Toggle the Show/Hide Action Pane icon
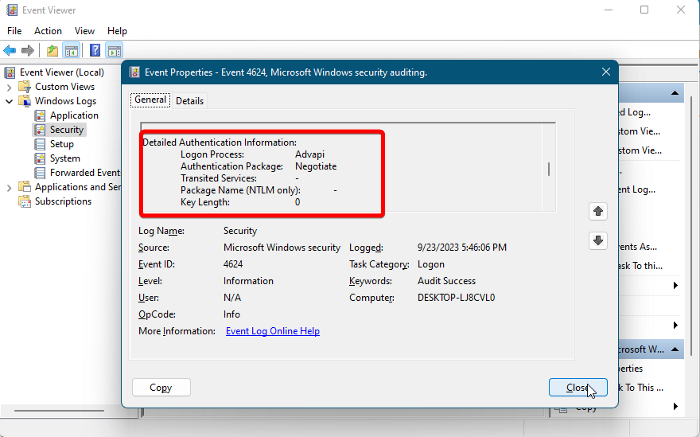700x437 pixels. 114,50
